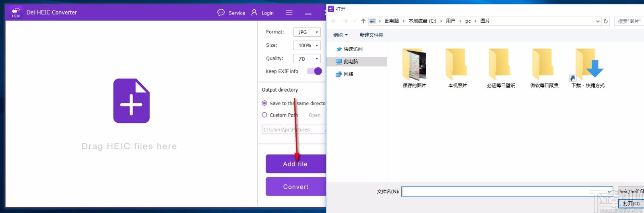The image size is (644, 213).
Task: Open the 组织 menu
Action: (x=341, y=35)
